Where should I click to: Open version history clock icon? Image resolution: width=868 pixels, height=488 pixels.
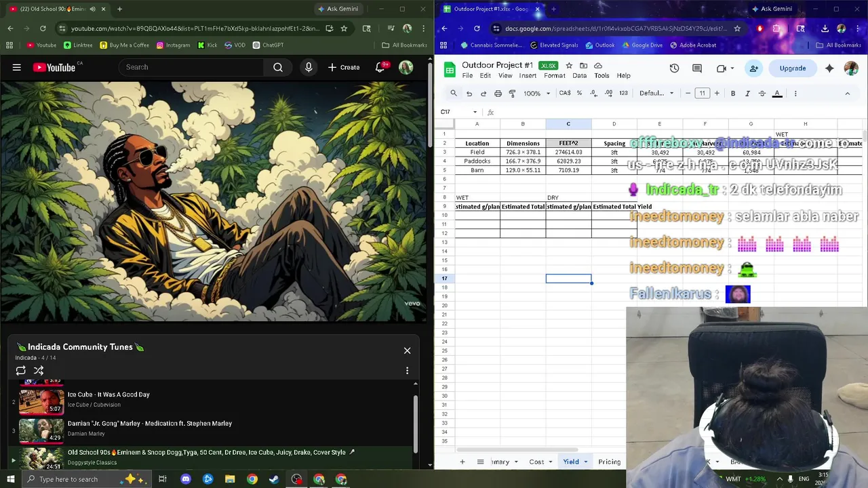pyautogui.click(x=674, y=68)
